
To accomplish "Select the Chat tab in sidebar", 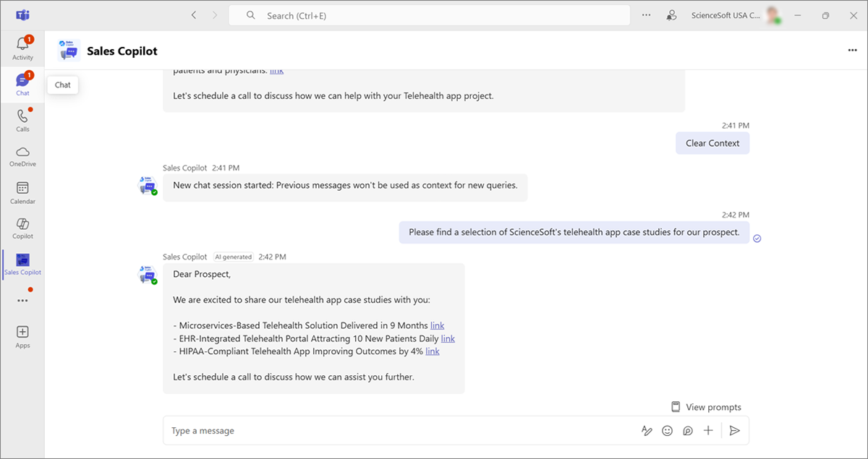I will pyautogui.click(x=22, y=84).
